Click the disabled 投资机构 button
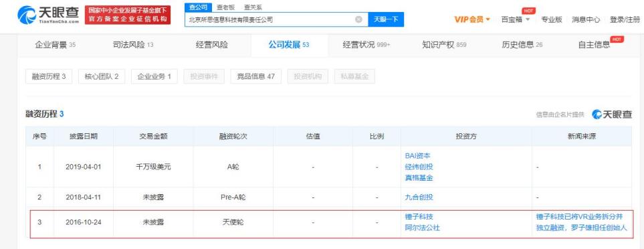Screen dimensions: 644x249 coord(308,76)
